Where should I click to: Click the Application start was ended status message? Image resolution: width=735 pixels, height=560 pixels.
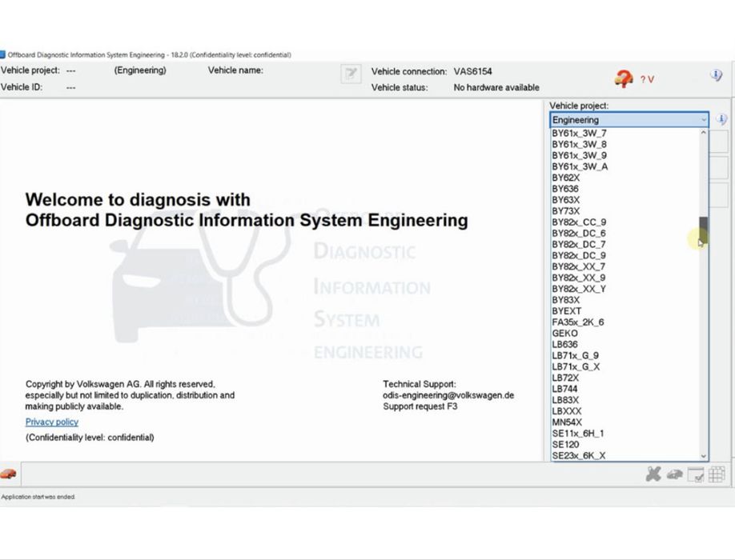(x=38, y=497)
